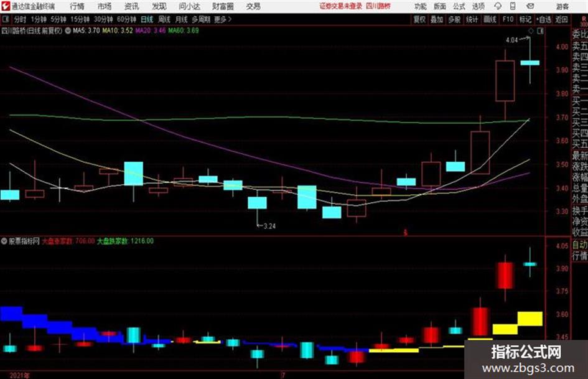This screenshot has height=379, width=588.
Task: Click the Tongdaxin app logo icon
Action: coord(6,6)
